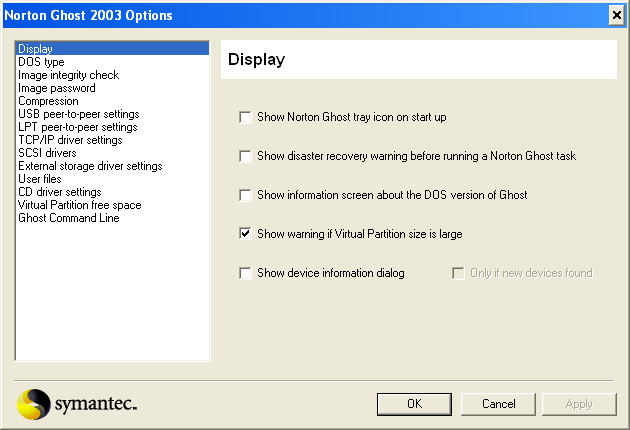Open TCP/IP driver settings
Viewport: 630px width, 430px height.
click(x=70, y=140)
